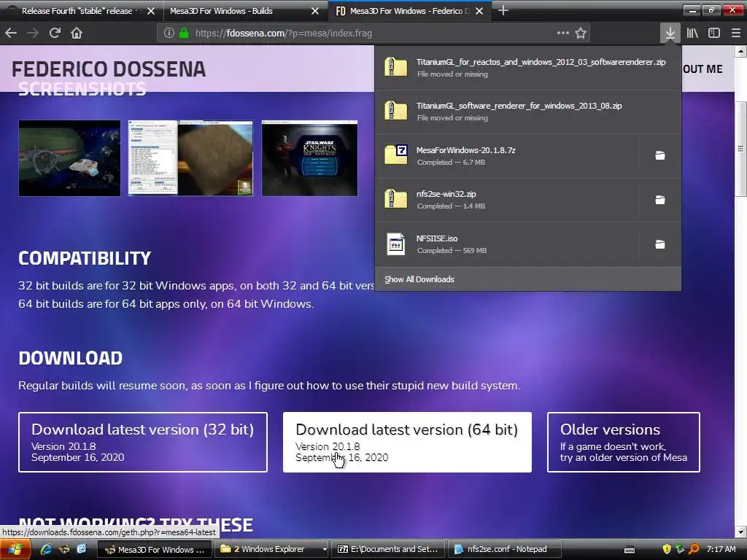Open containing folder for nfs2se-win32.zip
The image size is (747, 560).
click(659, 200)
